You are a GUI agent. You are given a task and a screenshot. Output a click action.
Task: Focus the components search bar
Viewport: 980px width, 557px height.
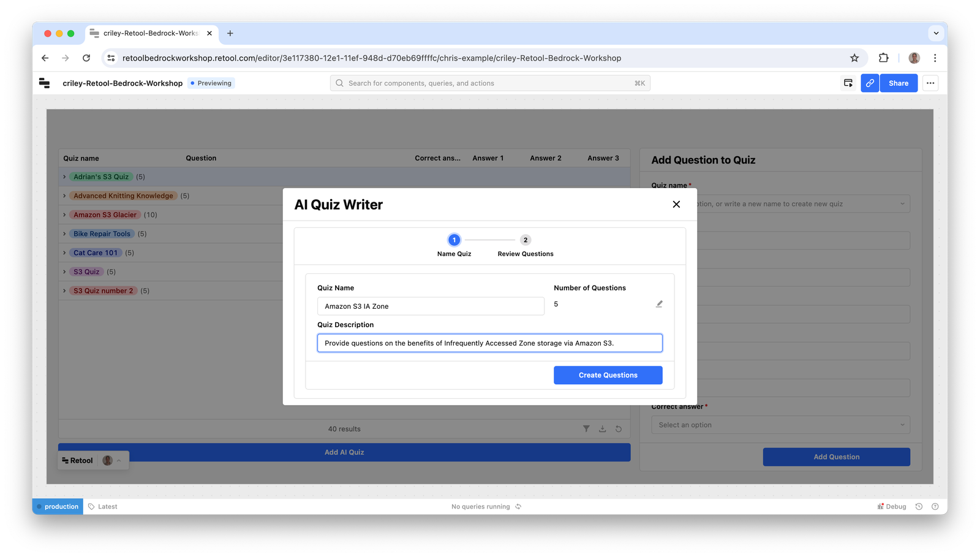point(490,83)
